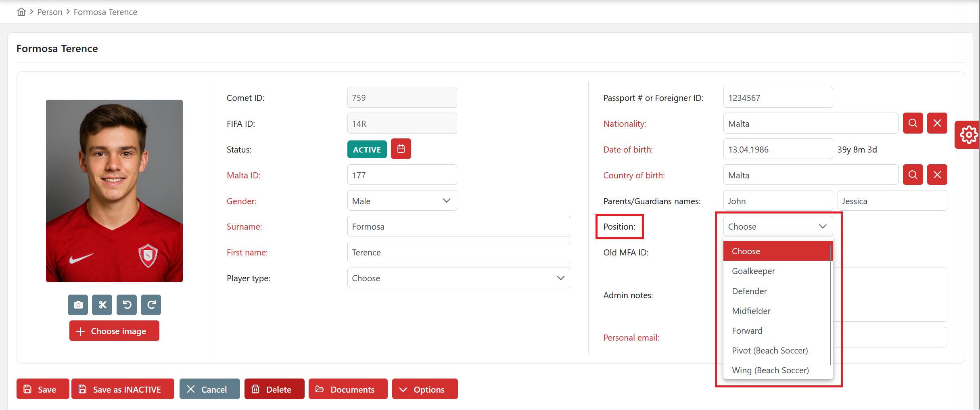Choose Pivot (Beach Soccer) position option
Viewport: 980px width, 410px height.
pos(770,350)
